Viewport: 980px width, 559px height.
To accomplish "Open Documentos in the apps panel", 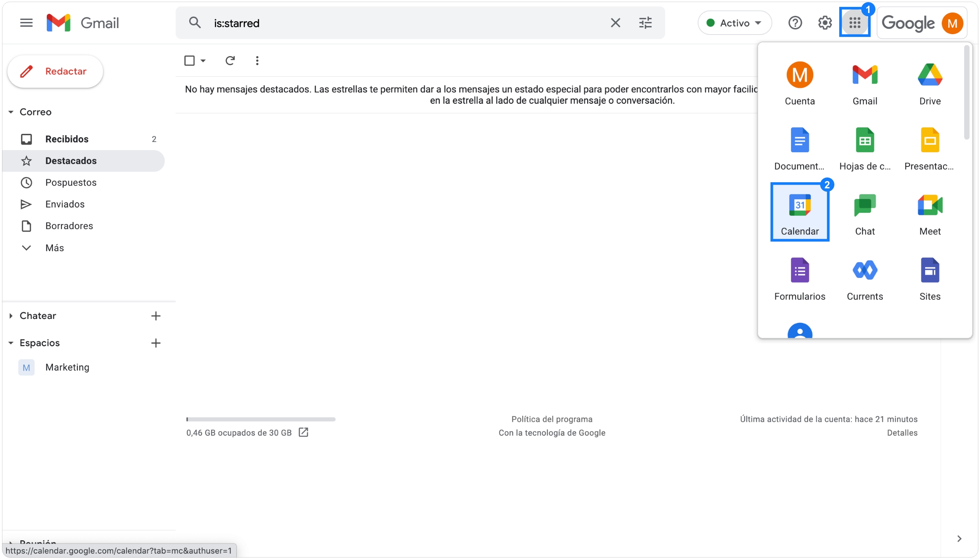I will (x=800, y=149).
